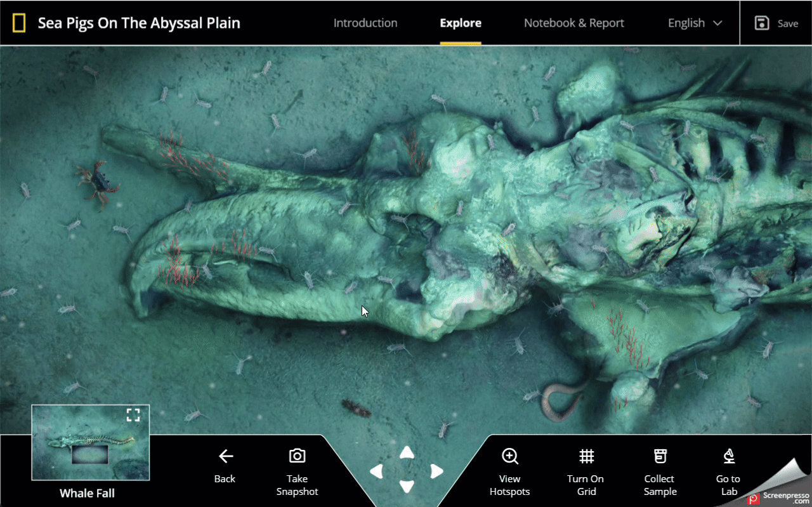Expand the minimap to fullscreen
812x507 pixels.
click(x=133, y=415)
